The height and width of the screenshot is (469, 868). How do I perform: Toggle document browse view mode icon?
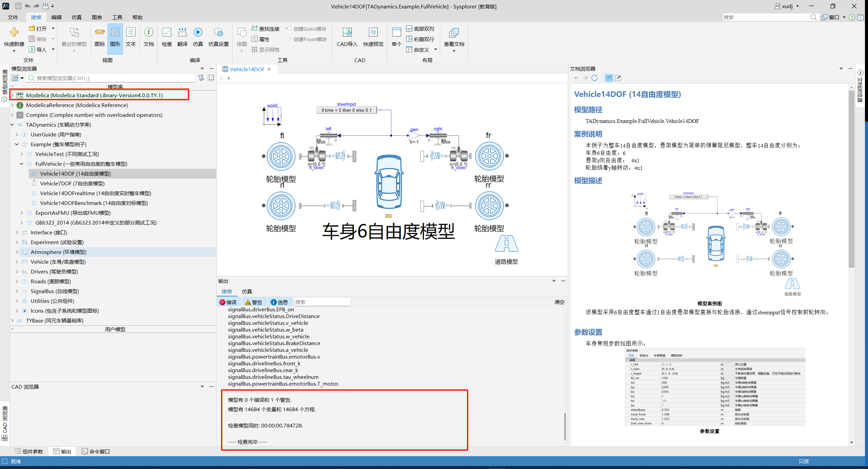(x=609, y=78)
